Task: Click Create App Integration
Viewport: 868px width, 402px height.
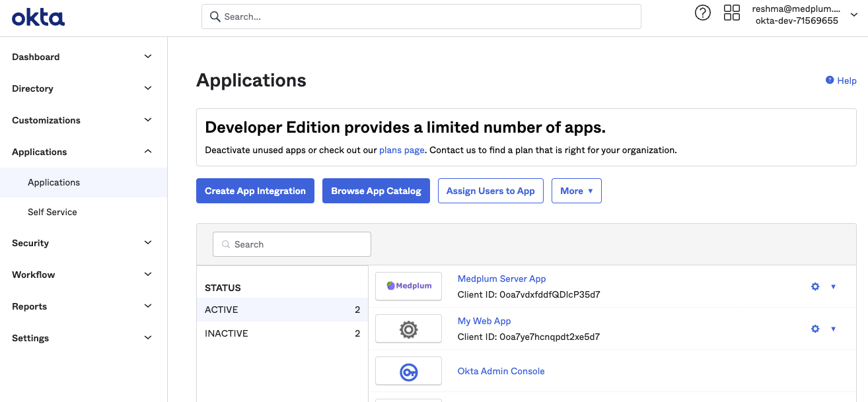Action: click(x=255, y=191)
